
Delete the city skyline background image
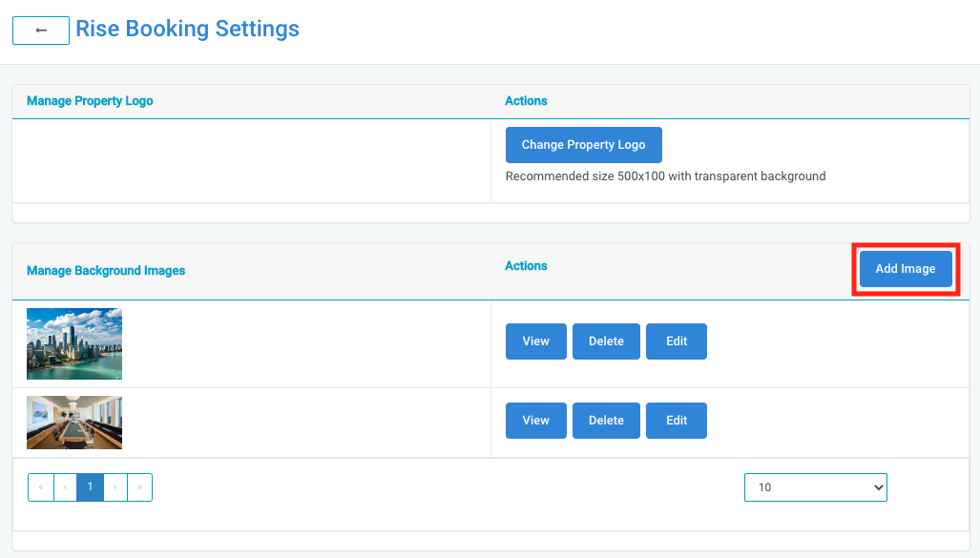[606, 341]
